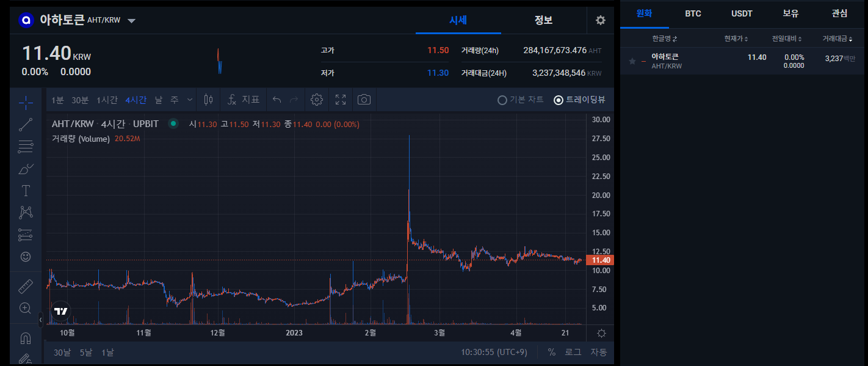This screenshot has width=868, height=366.
Task: Toggle percent scale mode
Action: coord(552,352)
